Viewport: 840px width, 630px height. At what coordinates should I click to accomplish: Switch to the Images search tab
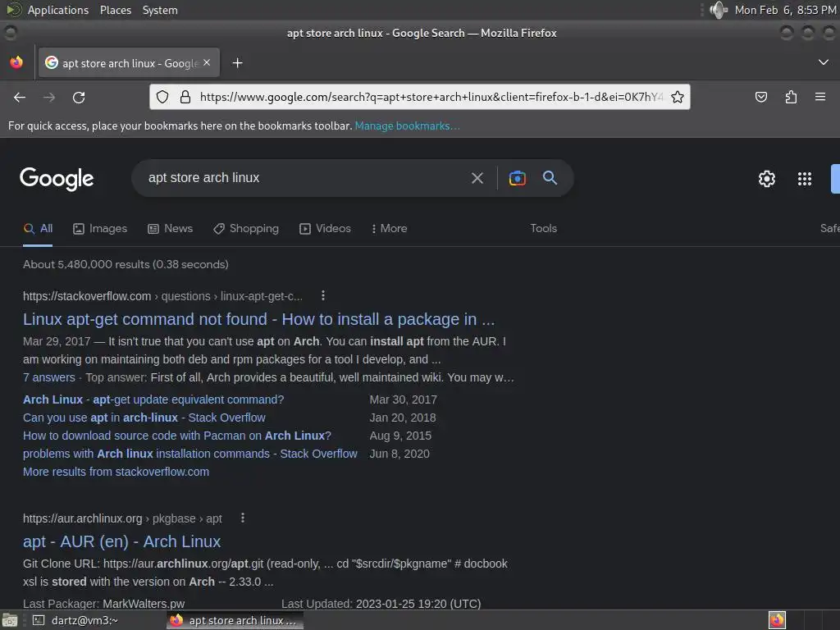click(100, 228)
